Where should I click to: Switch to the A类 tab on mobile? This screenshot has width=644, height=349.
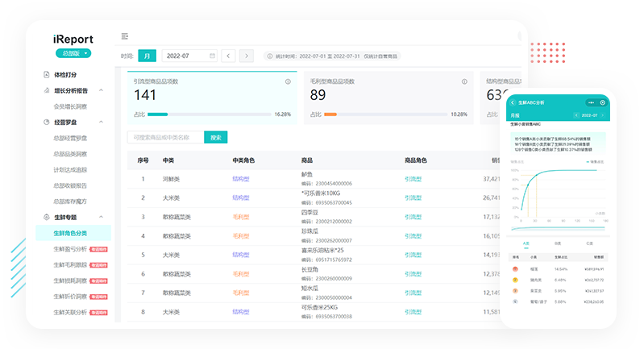(x=526, y=243)
